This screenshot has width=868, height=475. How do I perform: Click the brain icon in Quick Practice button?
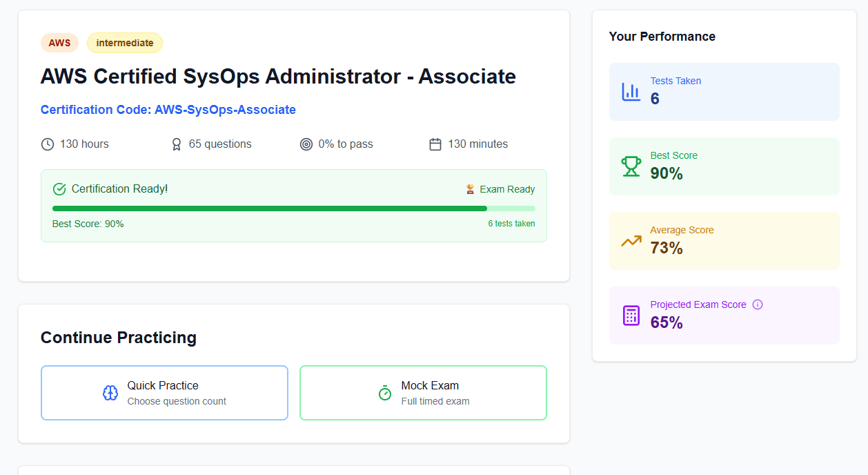(x=110, y=393)
